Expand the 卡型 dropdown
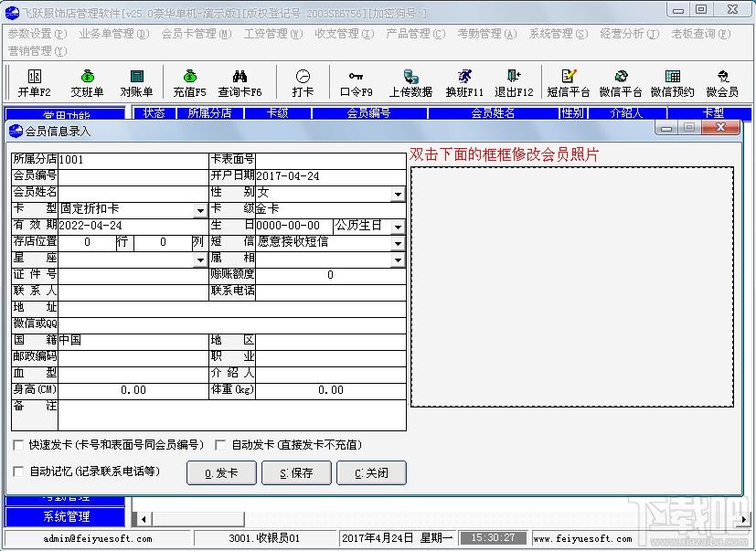Viewport: 756px width, 551px height. pyautogui.click(x=200, y=210)
